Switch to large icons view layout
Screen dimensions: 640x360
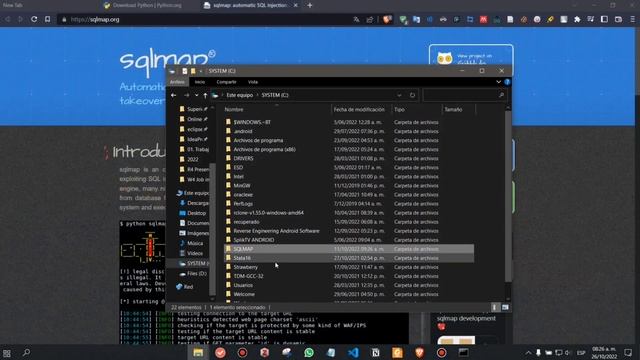point(505,307)
